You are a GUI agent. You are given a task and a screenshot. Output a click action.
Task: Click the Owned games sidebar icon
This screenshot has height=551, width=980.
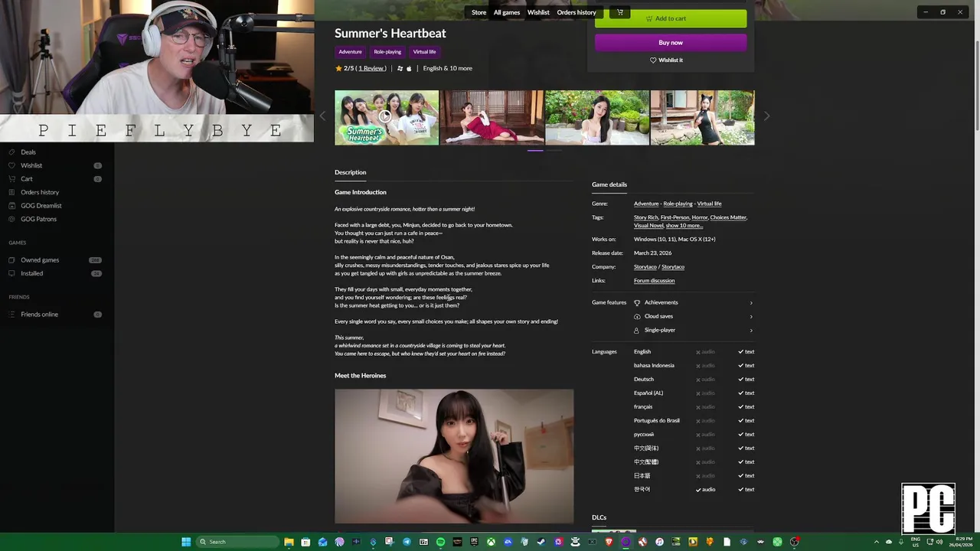(x=11, y=260)
